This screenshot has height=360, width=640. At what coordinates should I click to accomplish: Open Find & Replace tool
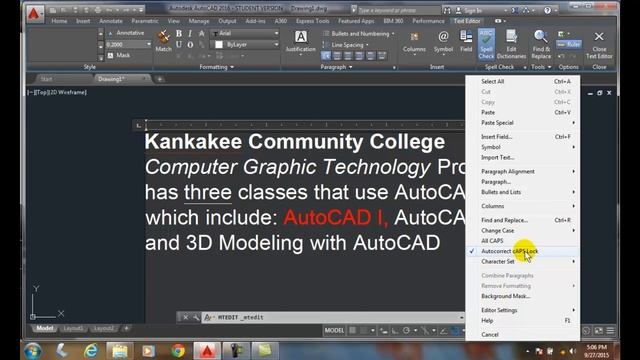pyautogui.click(x=541, y=44)
